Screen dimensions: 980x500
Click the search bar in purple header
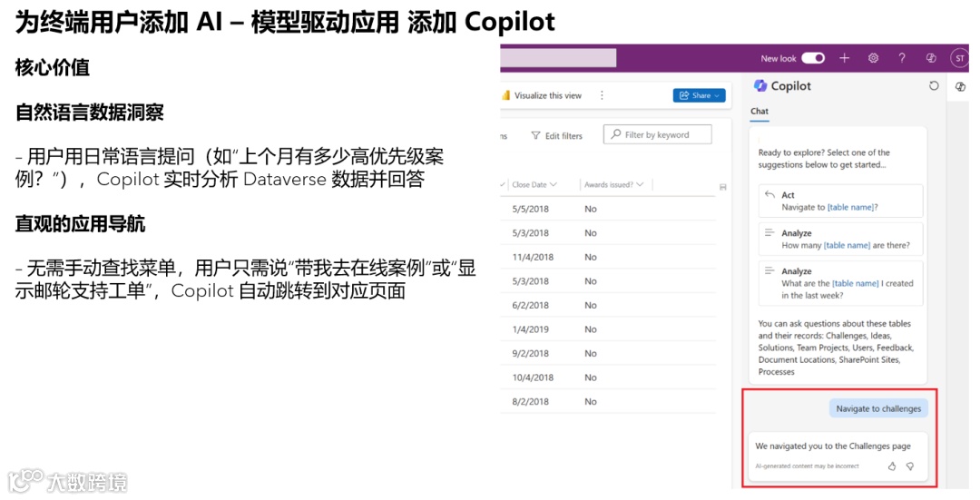(x=558, y=57)
